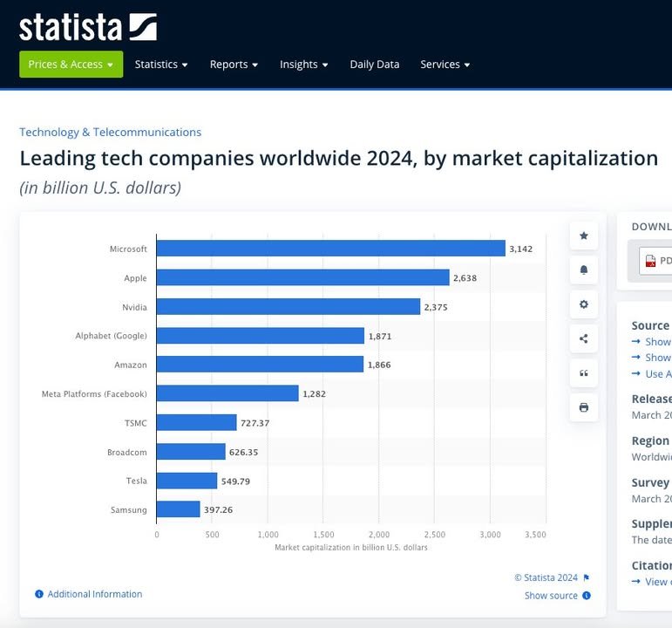
Task: Open the Statistics dropdown menu
Action: [161, 65]
